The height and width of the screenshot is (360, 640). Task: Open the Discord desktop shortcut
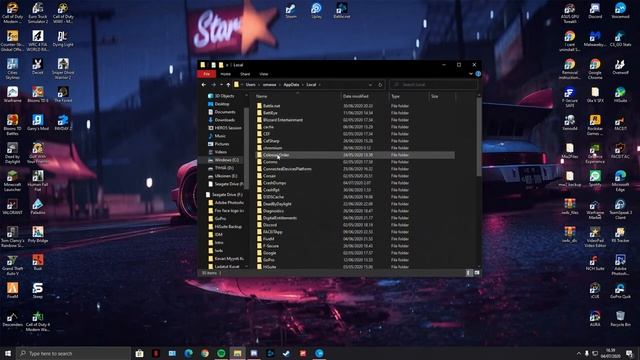pyautogui.click(x=595, y=11)
